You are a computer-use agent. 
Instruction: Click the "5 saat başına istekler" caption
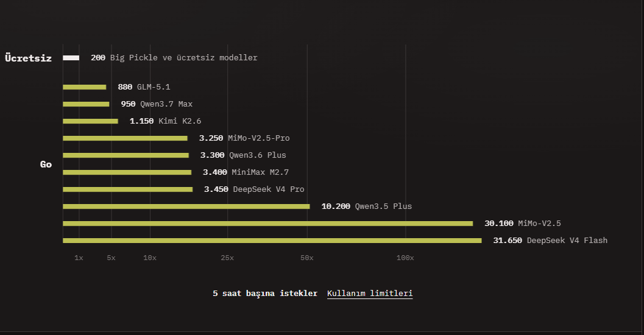point(265,293)
